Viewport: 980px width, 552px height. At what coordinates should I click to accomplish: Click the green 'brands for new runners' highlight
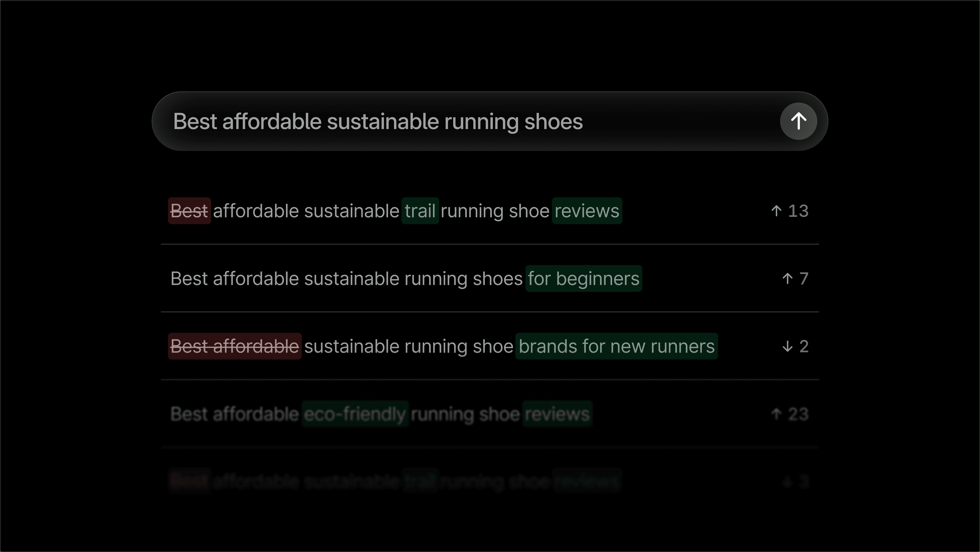[x=616, y=346]
